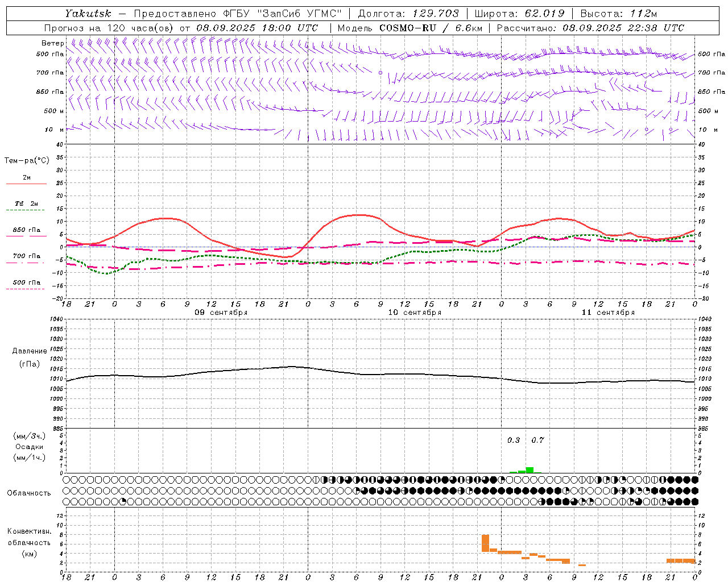
Task: Click the '09 сентября' date label
Action: [221, 313]
